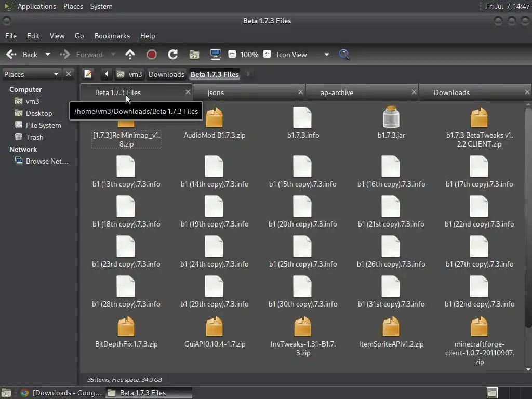Select the ItemSpriteAPIv1.2.zip archive icon
The width and height of the screenshot is (532, 399).
tap(391, 326)
